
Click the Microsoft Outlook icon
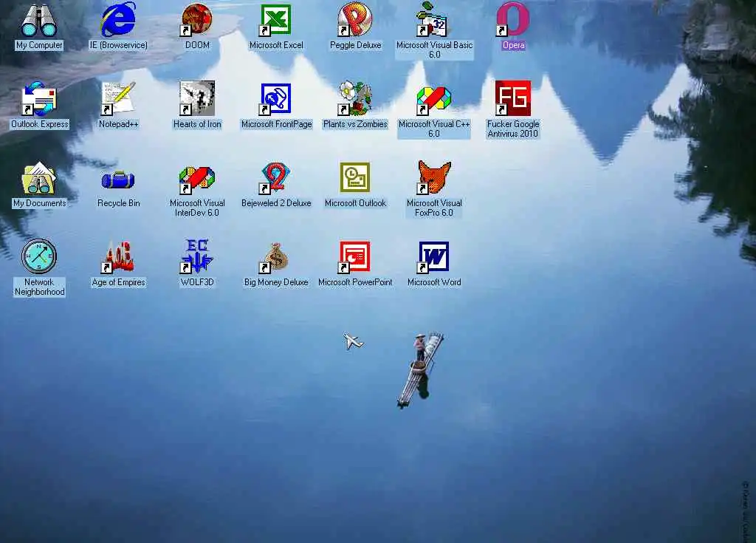coord(355,177)
